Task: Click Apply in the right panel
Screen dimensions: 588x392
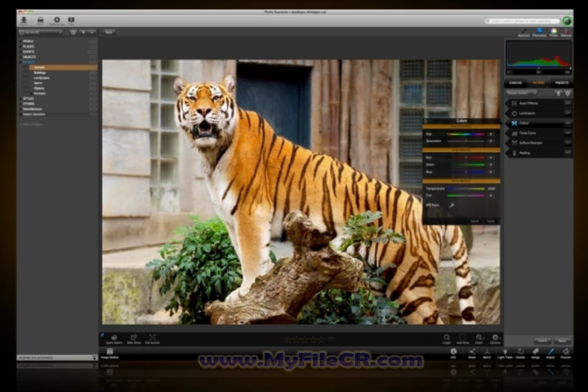Action: pos(562,341)
